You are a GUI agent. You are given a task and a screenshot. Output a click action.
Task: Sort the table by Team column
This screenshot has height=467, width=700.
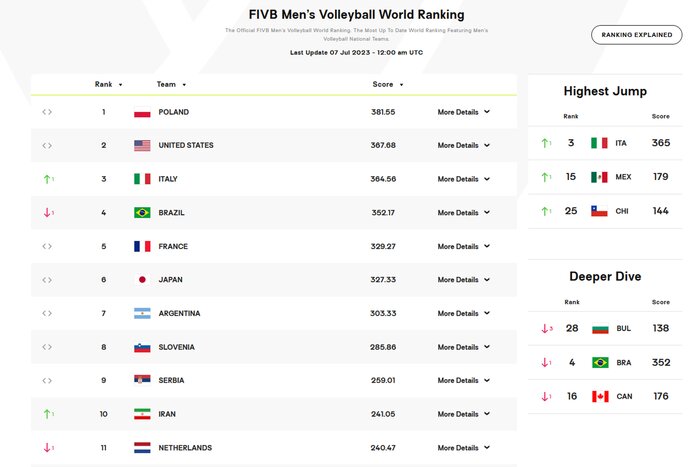pyautogui.click(x=171, y=85)
